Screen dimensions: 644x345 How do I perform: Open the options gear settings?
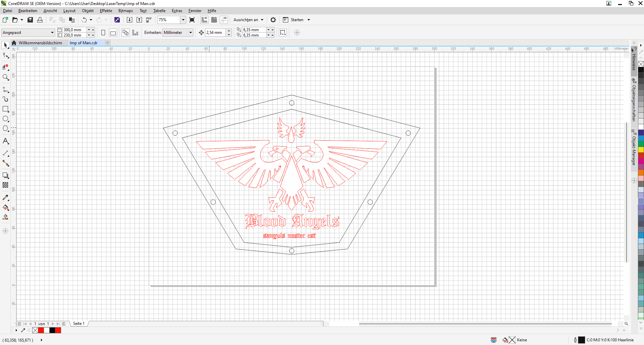[273, 20]
